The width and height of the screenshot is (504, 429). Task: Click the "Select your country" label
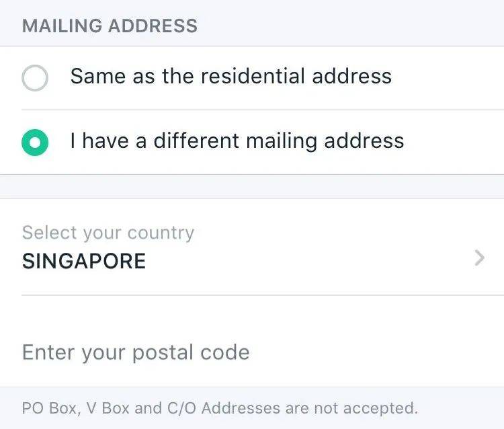pyautogui.click(x=108, y=233)
